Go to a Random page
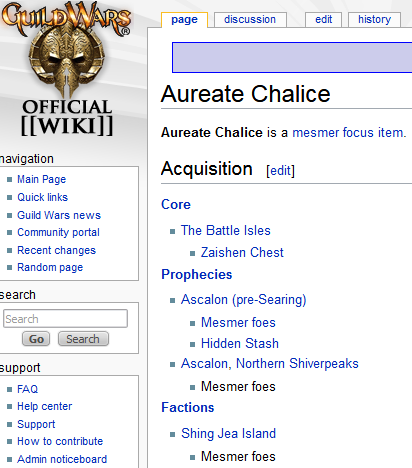The image size is (412, 468). point(50,267)
